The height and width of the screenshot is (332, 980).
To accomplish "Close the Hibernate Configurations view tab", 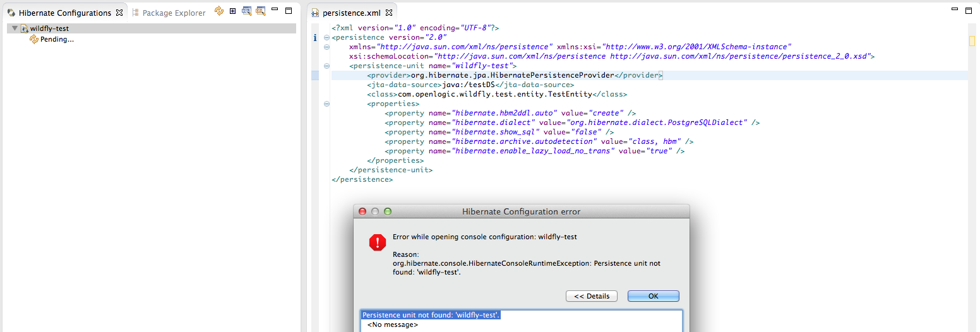I will [119, 13].
